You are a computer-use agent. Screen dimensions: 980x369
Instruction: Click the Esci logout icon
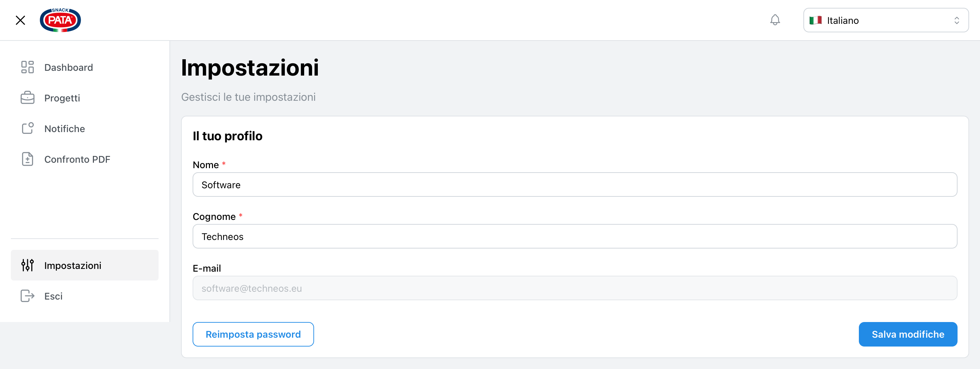[27, 296]
